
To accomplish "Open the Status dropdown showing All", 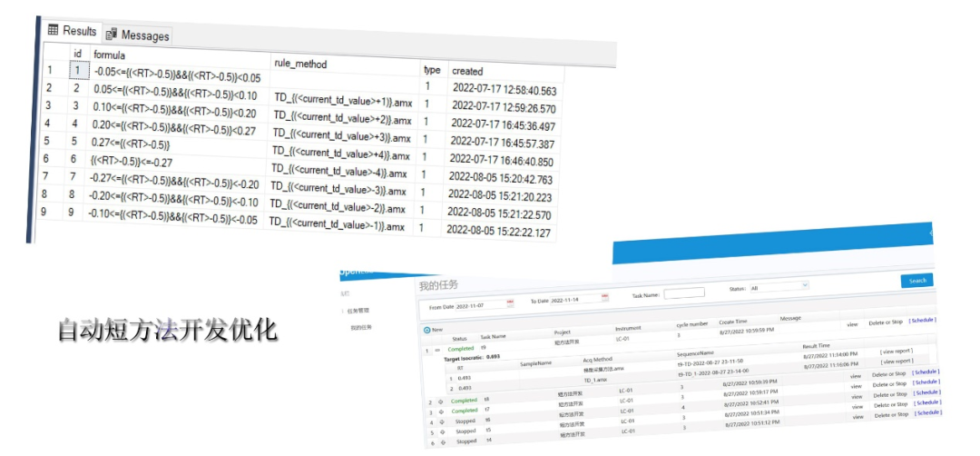I will (779, 286).
